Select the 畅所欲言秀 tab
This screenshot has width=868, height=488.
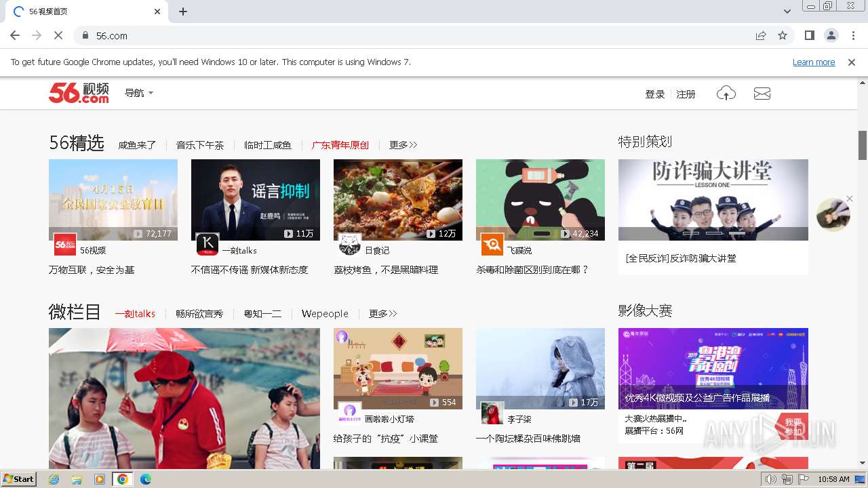(x=199, y=314)
